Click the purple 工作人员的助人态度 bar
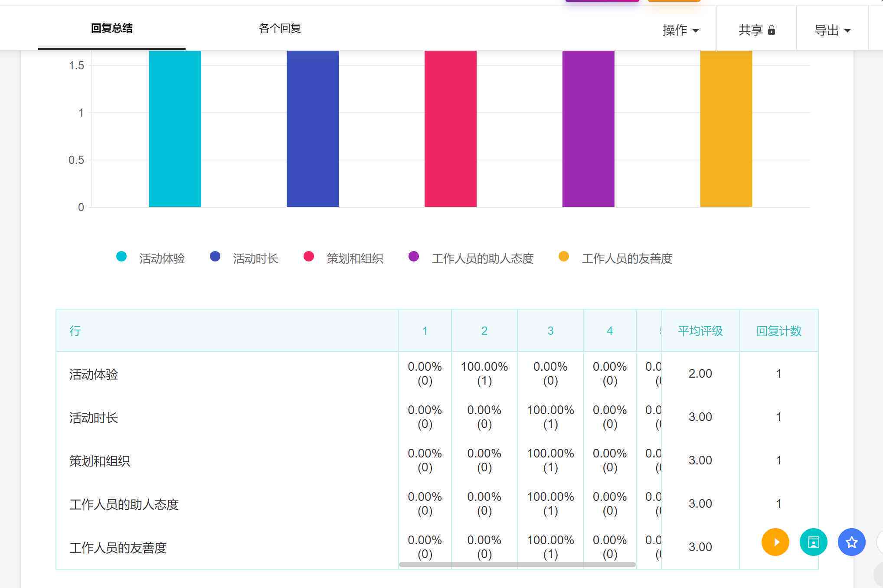 [x=589, y=129]
